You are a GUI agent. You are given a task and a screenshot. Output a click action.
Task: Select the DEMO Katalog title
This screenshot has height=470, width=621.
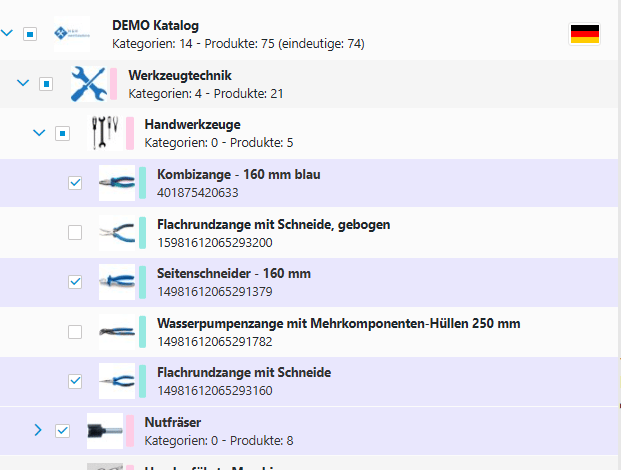pyautogui.click(x=155, y=26)
